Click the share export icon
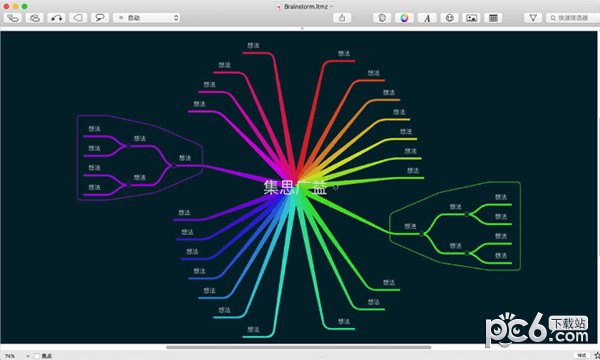This screenshot has width=600, height=360. [x=342, y=18]
